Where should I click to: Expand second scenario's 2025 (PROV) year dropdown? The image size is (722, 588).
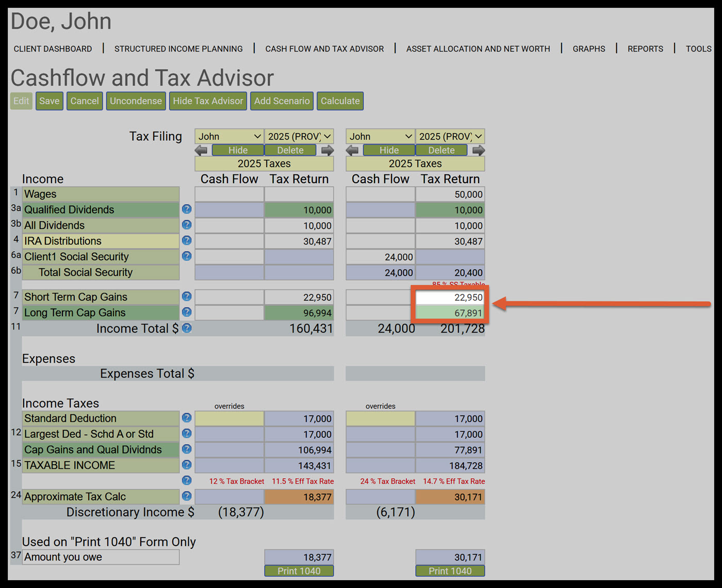(450, 136)
